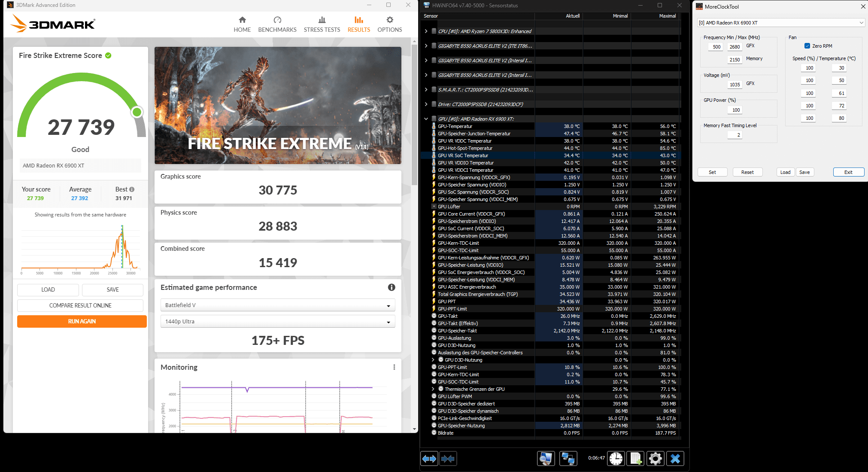Click the circle icon of GPU-Auslastung row
The height and width of the screenshot is (472, 868).
tap(434, 338)
